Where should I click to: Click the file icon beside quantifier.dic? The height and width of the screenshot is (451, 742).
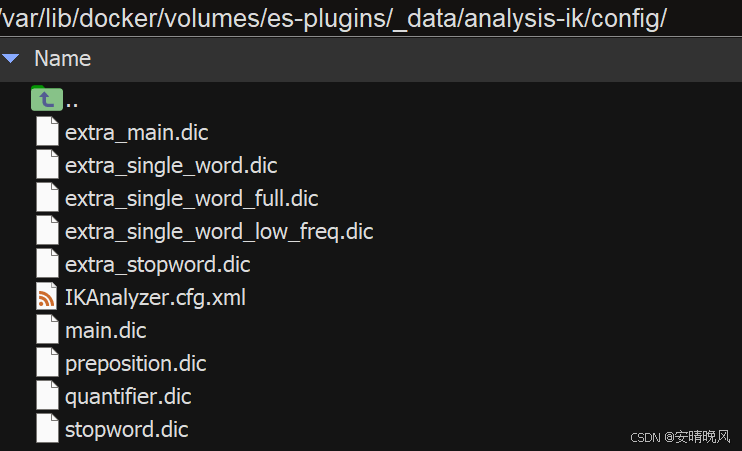[x=47, y=395]
